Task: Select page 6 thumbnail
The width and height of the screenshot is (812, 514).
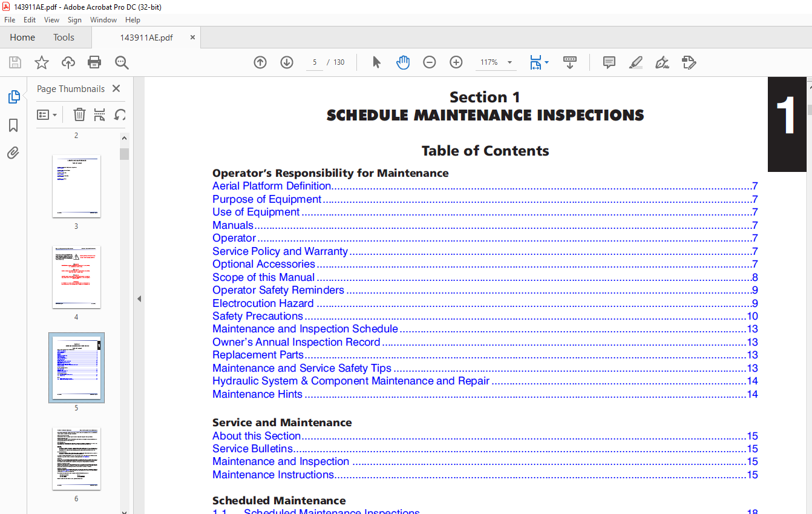Action: pos(76,458)
